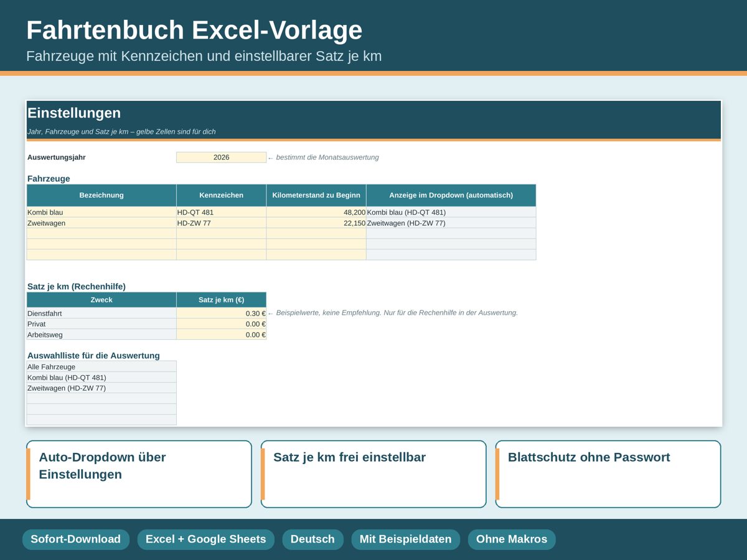This screenshot has width=747, height=560.
Task: Click the note "bestimmt die Monatsauswertung"
Action: pyautogui.click(x=327, y=157)
